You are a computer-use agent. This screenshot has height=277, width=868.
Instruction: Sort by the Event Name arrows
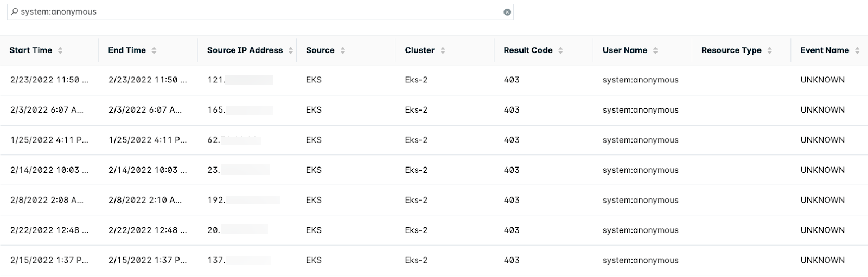[x=857, y=50]
